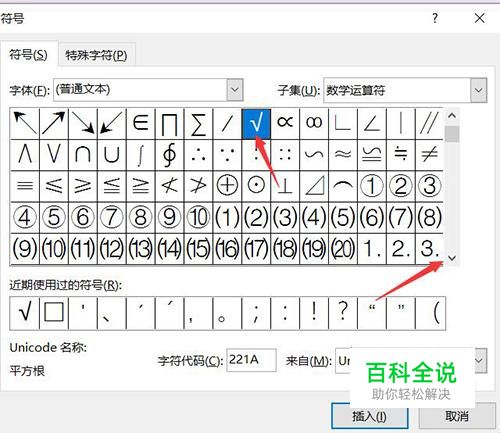Select the upper-right arrow ↗ symbol
500x433 pixels.
[54, 123]
